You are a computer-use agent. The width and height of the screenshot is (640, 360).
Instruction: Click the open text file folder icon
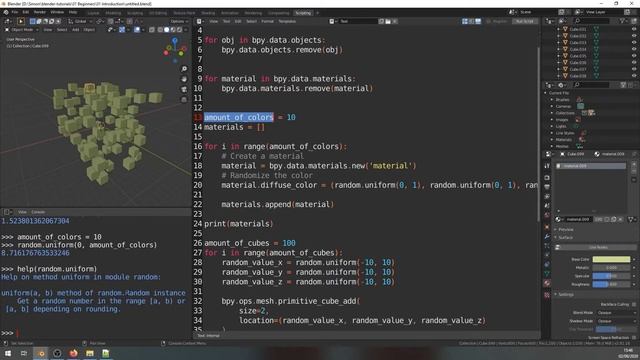pyautogui.click(x=388, y=21)
